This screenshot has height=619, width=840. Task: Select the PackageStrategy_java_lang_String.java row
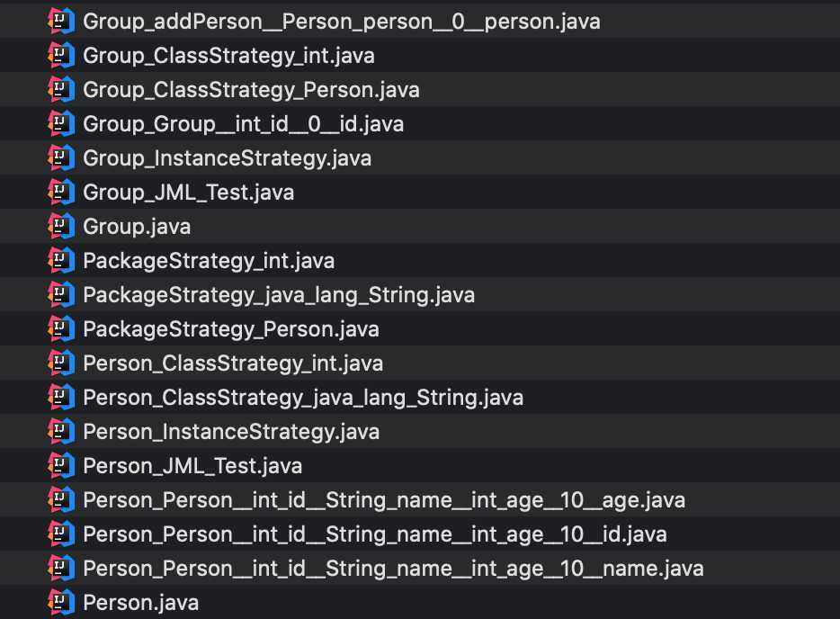[x=279, y=294]
